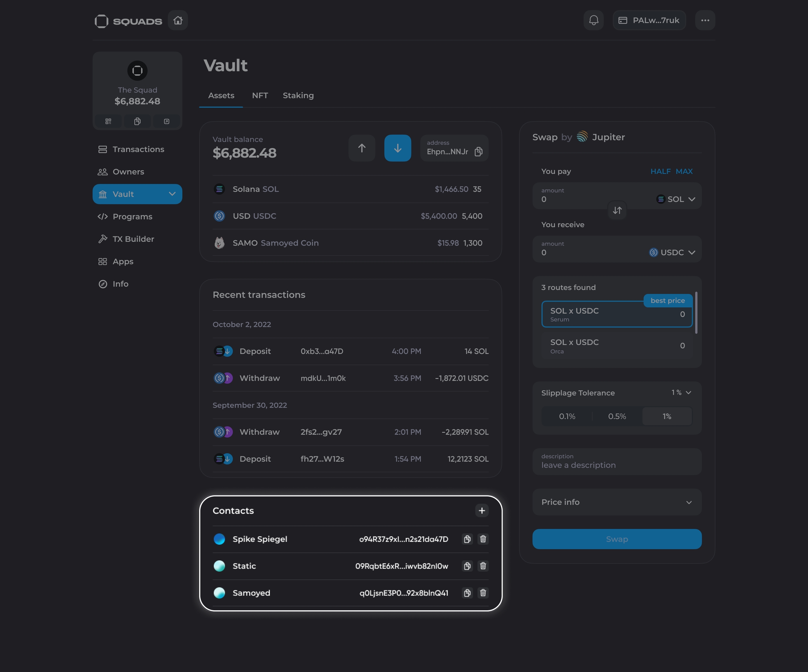Image resolution: width=808 pixels, height=672 pixels.
Task: Select 0.5% slippage option
Action: click(x=617, y=416)
